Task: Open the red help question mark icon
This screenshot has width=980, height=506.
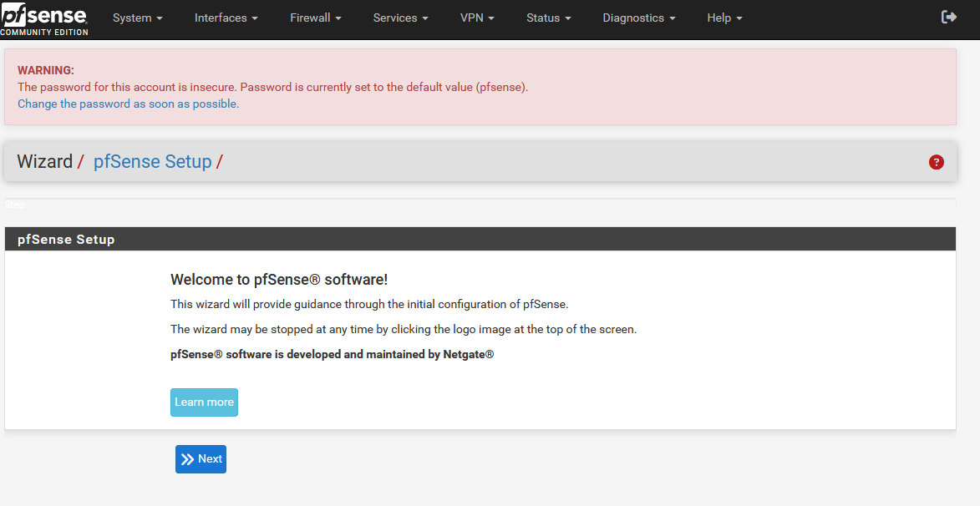Action: pos(936,162)
